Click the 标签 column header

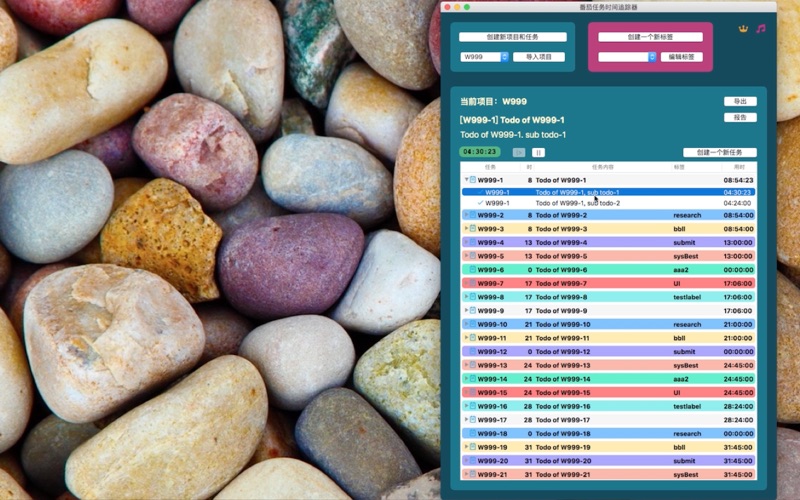[679, 167]
